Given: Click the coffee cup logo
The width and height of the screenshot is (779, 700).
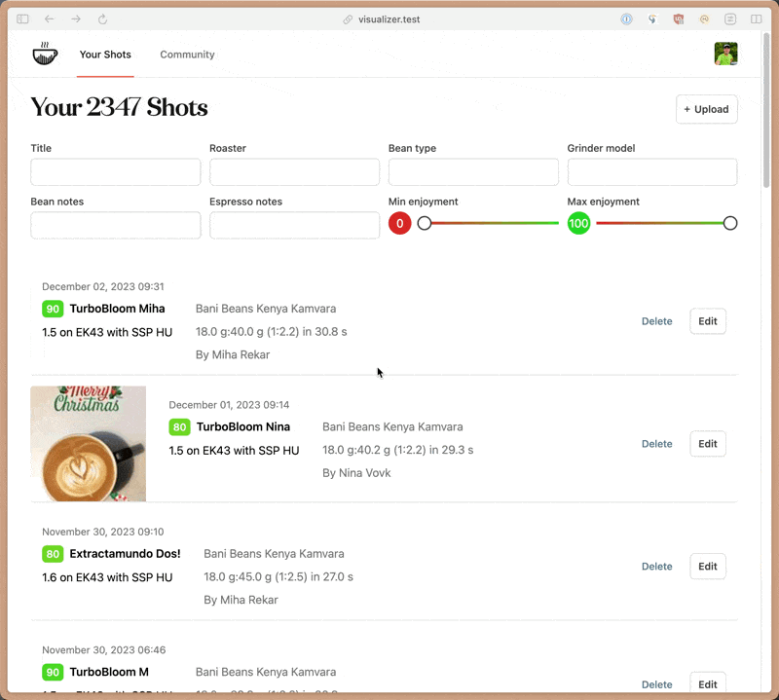Looking at the screenshot, I should (45, 55).
